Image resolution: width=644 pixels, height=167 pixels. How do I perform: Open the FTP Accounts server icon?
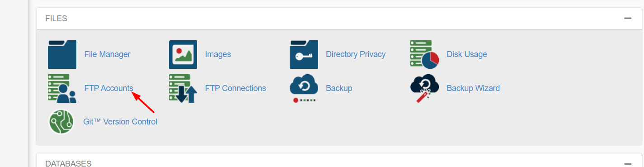coord(62,88)
